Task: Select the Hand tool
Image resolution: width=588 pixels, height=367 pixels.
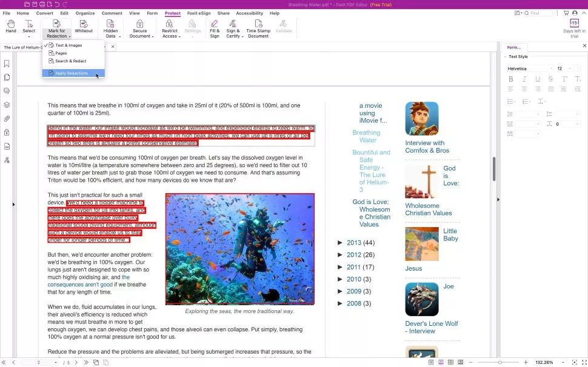Action: [11, 27]
